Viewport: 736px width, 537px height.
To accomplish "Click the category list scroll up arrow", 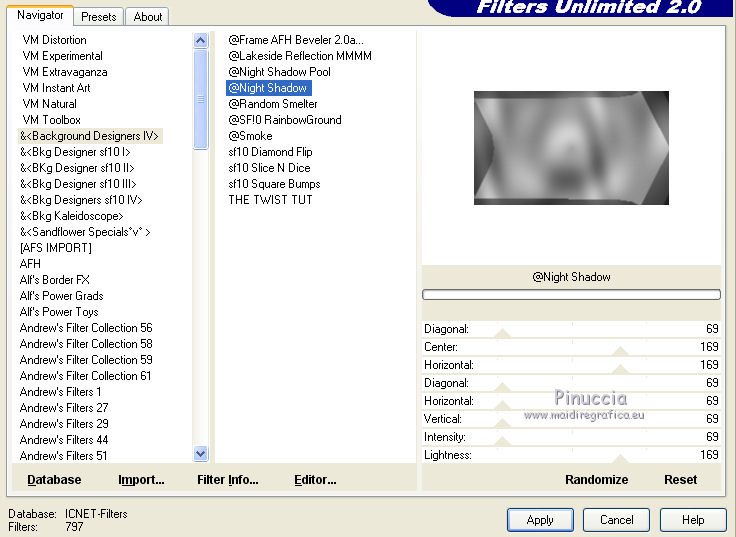I will point(200,40).
